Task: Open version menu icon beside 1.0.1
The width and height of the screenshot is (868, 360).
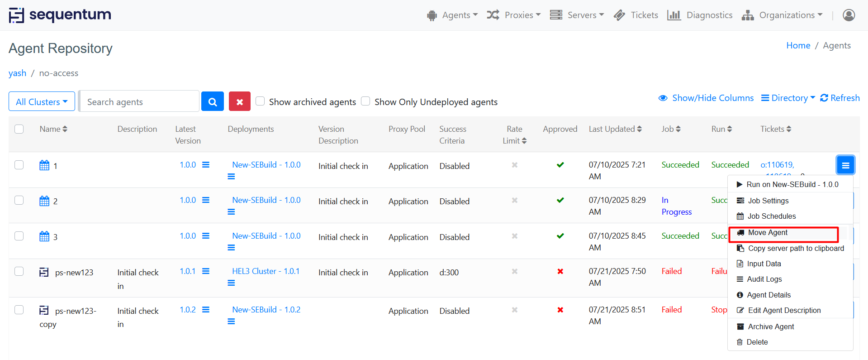Action: pos(206,271)
